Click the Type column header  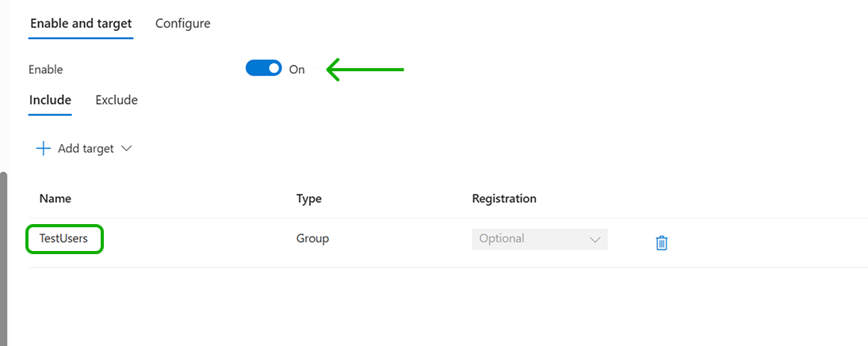(309, 199)
